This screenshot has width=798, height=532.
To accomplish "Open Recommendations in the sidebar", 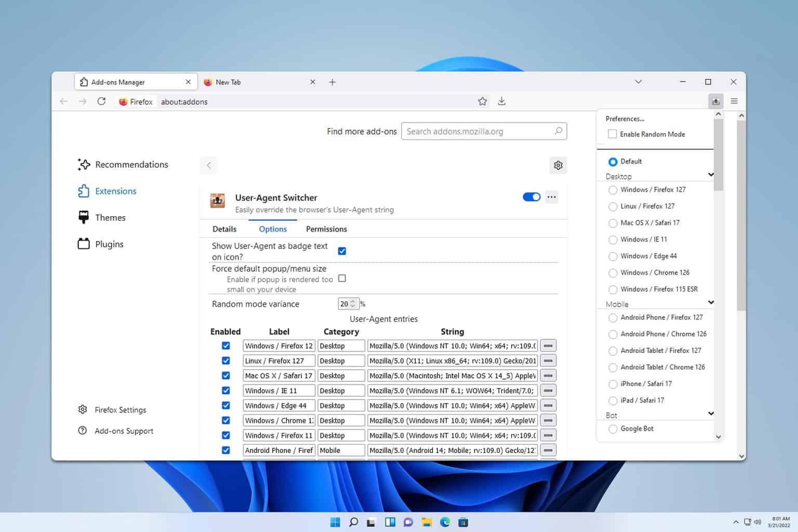I will click(x=123, y=165).
